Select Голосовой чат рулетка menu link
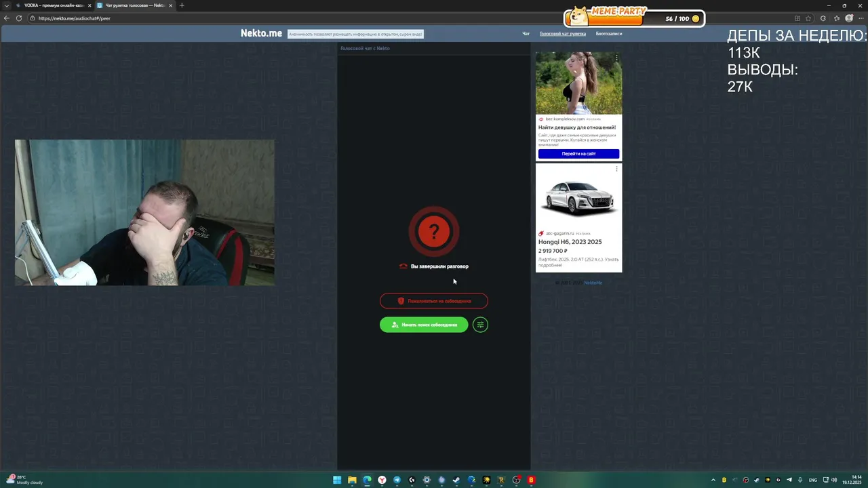The height and width of the screenshot is (488, 868). tap(563, 34)
